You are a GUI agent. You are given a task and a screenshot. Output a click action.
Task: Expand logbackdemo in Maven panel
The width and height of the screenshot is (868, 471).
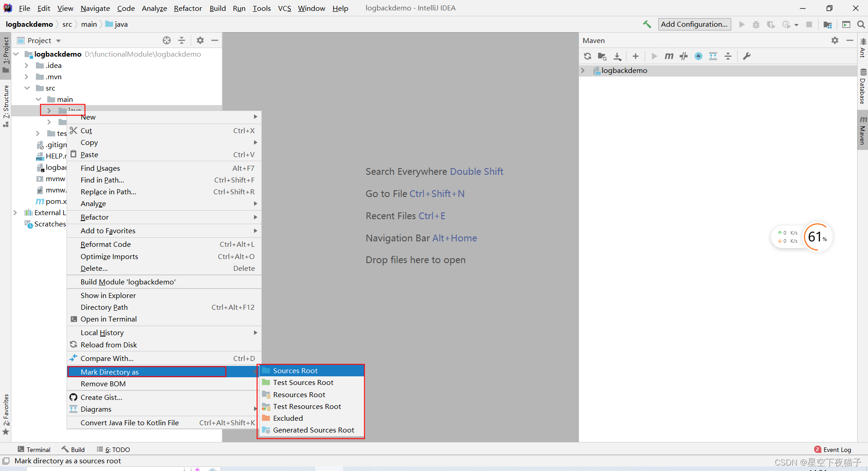pos(583,70)
